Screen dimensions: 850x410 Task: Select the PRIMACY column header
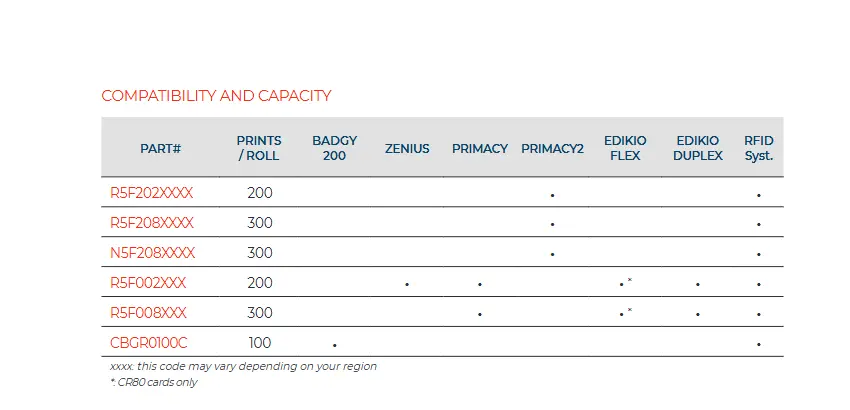pyautogui.click(x=480, y=148)
